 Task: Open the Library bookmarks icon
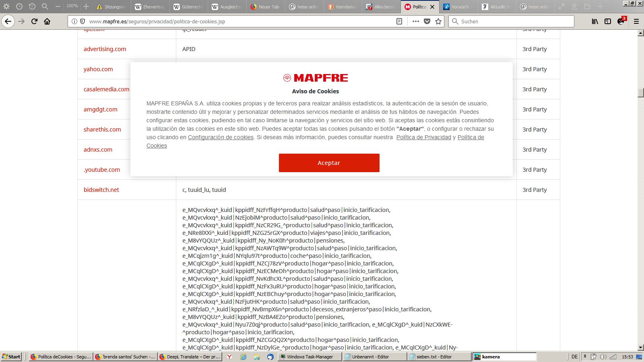[595, 21]
